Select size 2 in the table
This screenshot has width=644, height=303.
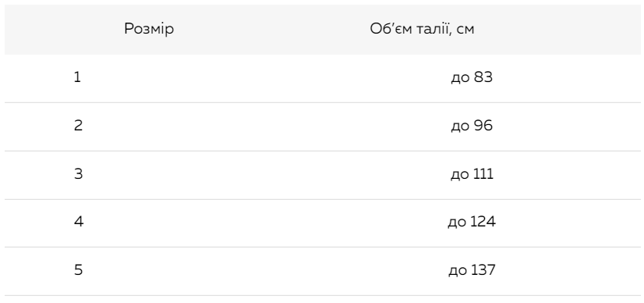coord(78,126)
